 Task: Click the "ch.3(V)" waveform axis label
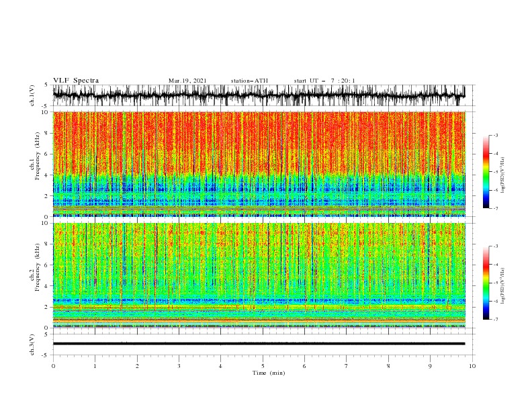[x=32, y=345]
